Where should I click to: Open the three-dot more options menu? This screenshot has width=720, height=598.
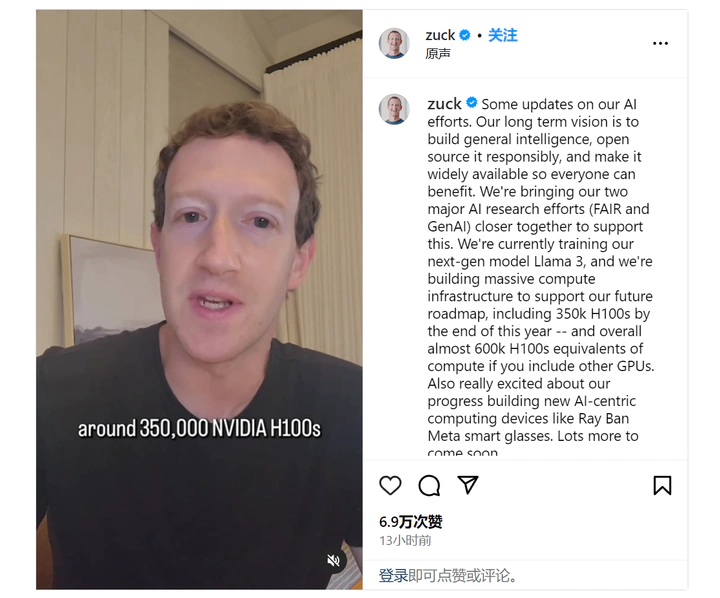pyautogui.click(x=660, y=43)
